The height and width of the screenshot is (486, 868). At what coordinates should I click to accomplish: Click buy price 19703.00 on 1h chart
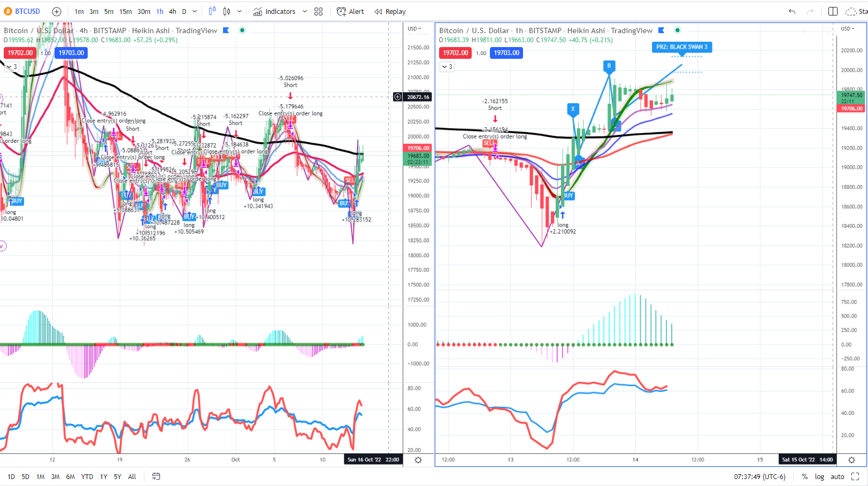506,53
